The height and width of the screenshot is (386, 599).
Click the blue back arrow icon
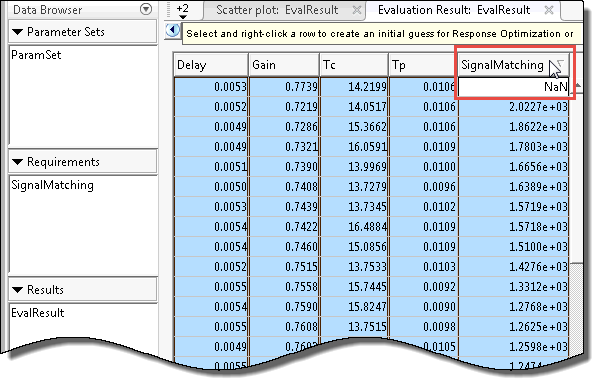[x=173, y=30]
